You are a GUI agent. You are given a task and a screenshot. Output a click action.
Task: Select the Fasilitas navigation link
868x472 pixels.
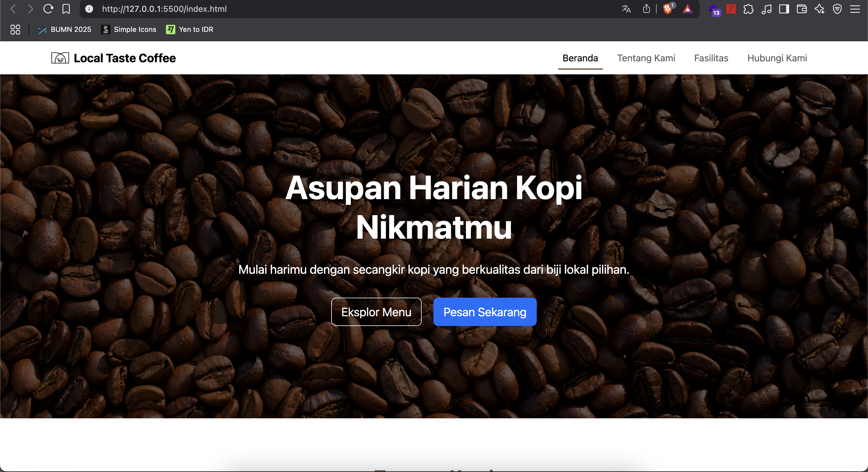coord(711,58)
